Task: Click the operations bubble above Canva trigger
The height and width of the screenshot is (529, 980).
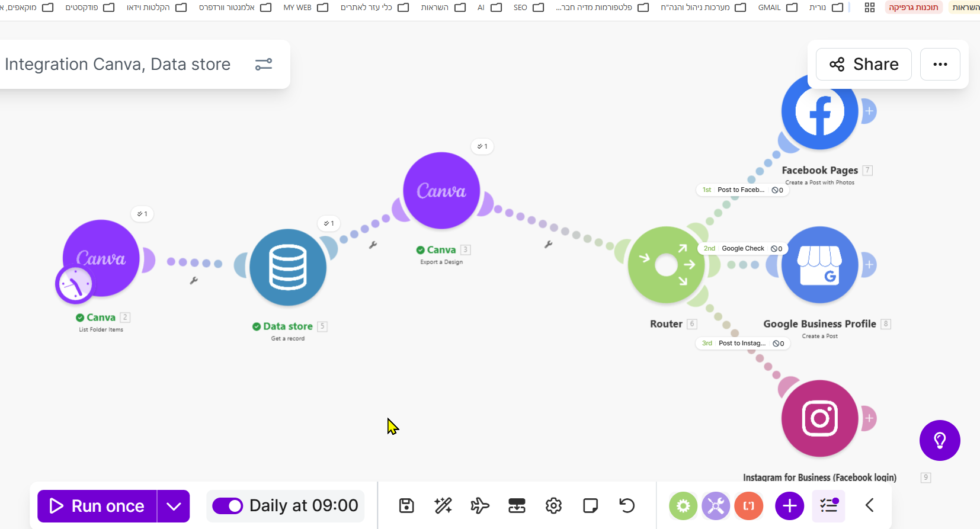Action: point(142,214)
